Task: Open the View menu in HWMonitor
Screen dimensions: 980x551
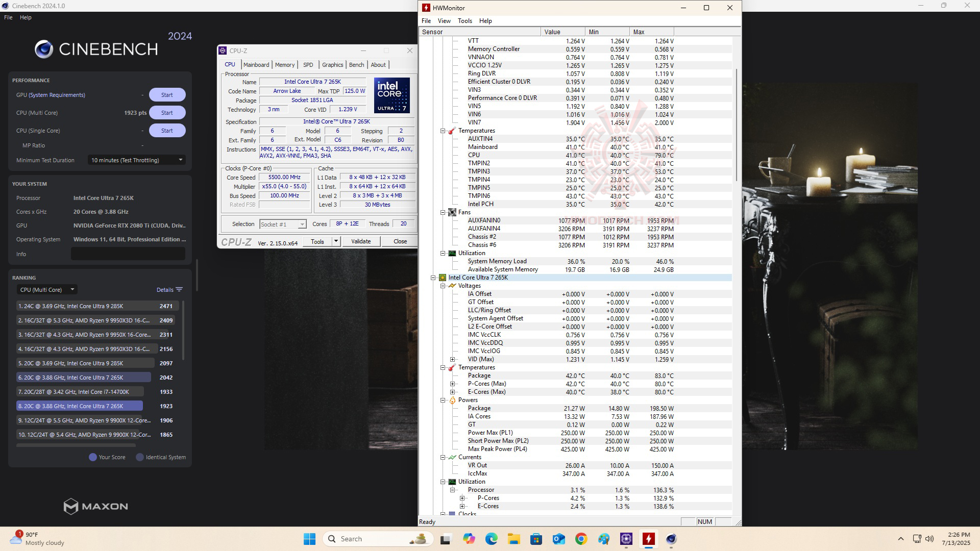Action: tap(444, 21)
